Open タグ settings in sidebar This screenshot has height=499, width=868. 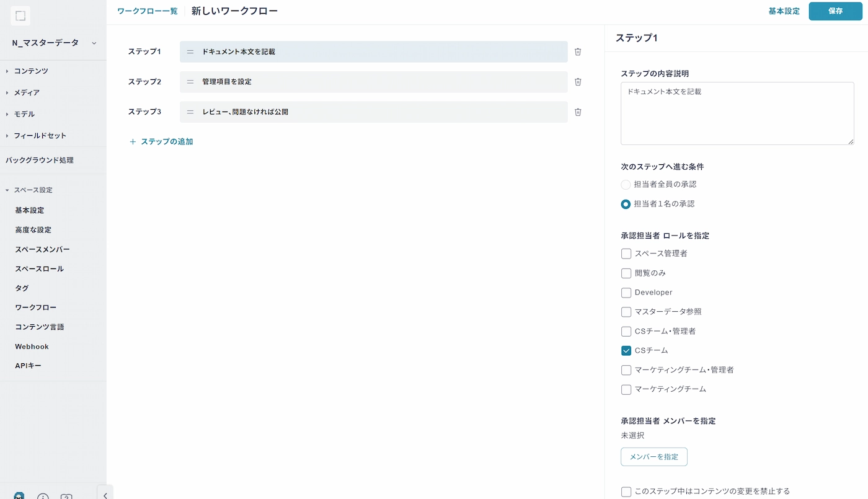pyautogui.click(x=22, y=288)
